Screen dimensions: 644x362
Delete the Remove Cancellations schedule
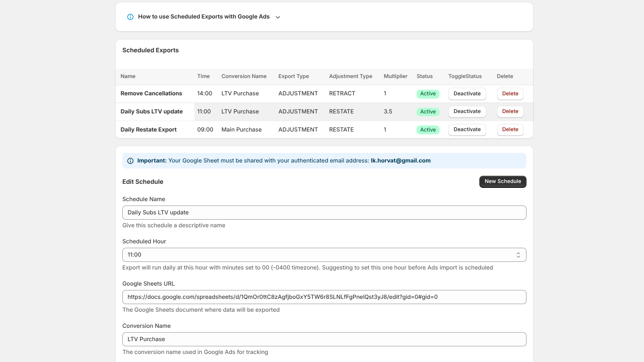510,93
